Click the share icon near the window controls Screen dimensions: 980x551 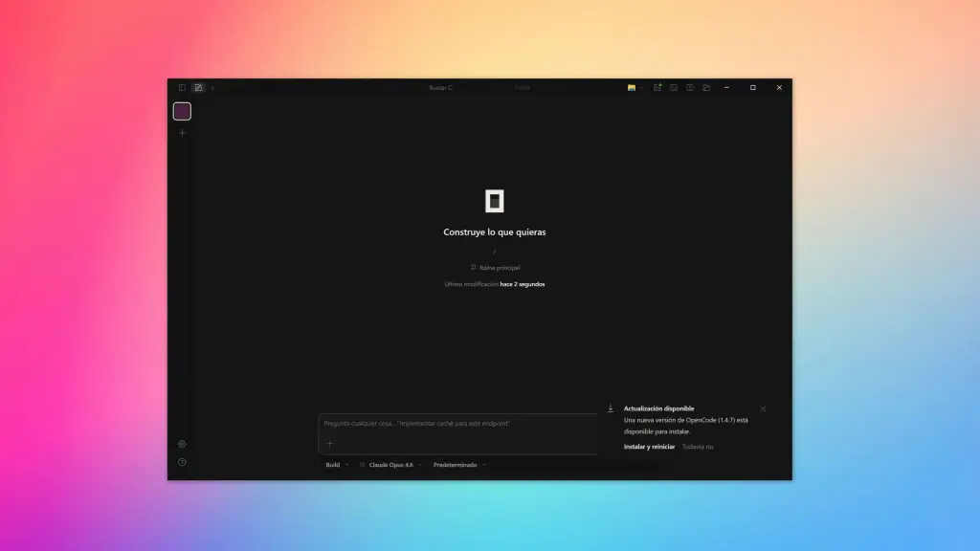coord(706,87)
